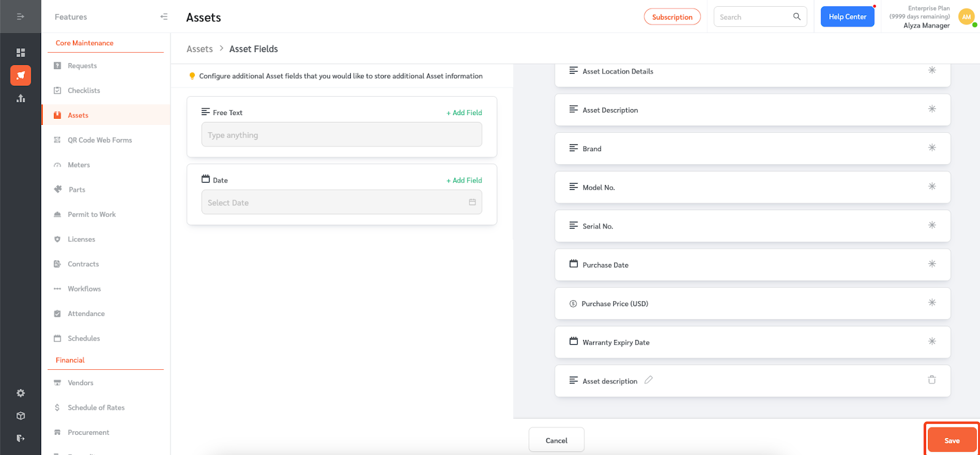Open Parts in the sidebar
The width and height of the screenshot is (980, 455).
point(77,190)
